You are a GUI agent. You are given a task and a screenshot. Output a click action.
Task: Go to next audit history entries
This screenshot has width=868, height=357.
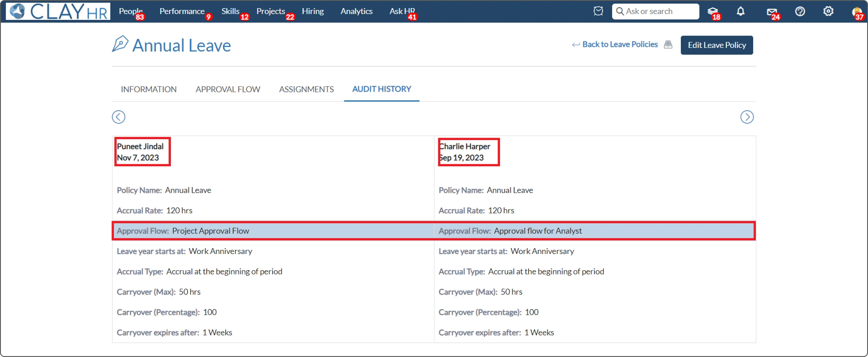747,117
